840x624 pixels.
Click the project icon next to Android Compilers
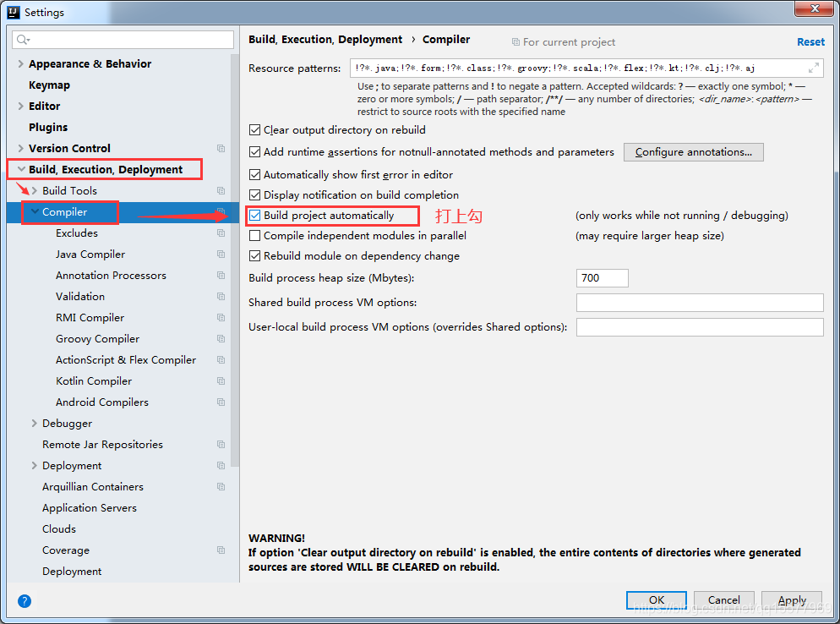coord(220,402)
